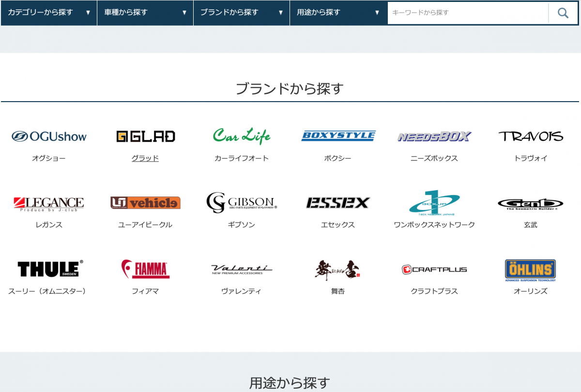
Task: Select the 舞杏 calligraphy logo thumbnail
Action: (x=338, y=270)
